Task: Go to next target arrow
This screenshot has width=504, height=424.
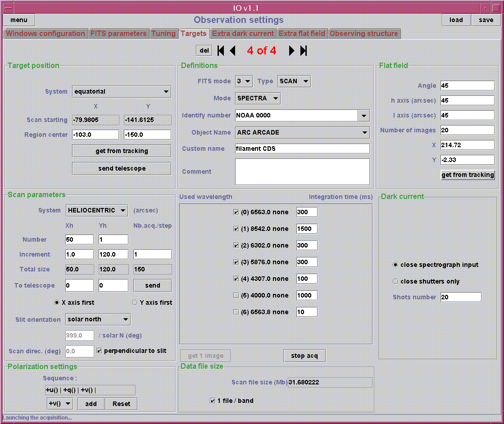Action: pyautogui.click(x=291, y=51)
